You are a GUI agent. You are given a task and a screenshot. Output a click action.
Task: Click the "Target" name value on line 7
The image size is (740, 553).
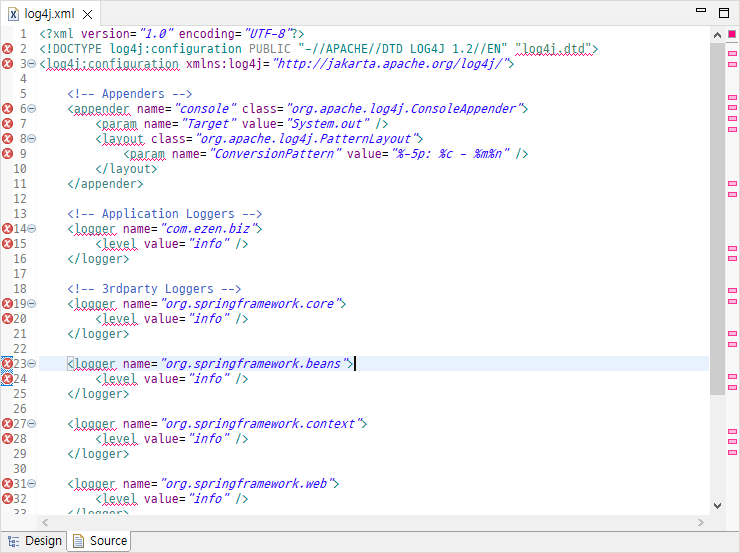pyautogui.click(x=209, y=124)
